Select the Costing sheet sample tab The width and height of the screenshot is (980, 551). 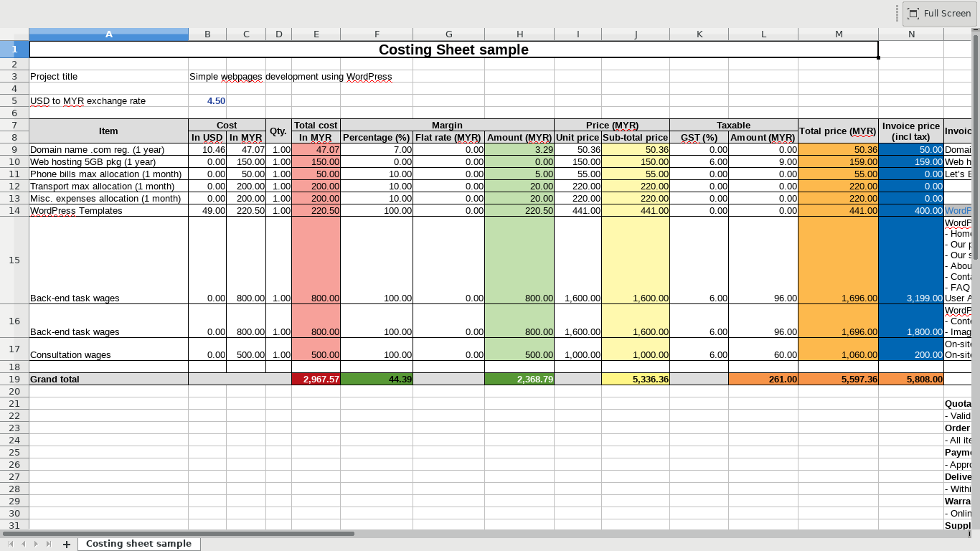[138, 544]
